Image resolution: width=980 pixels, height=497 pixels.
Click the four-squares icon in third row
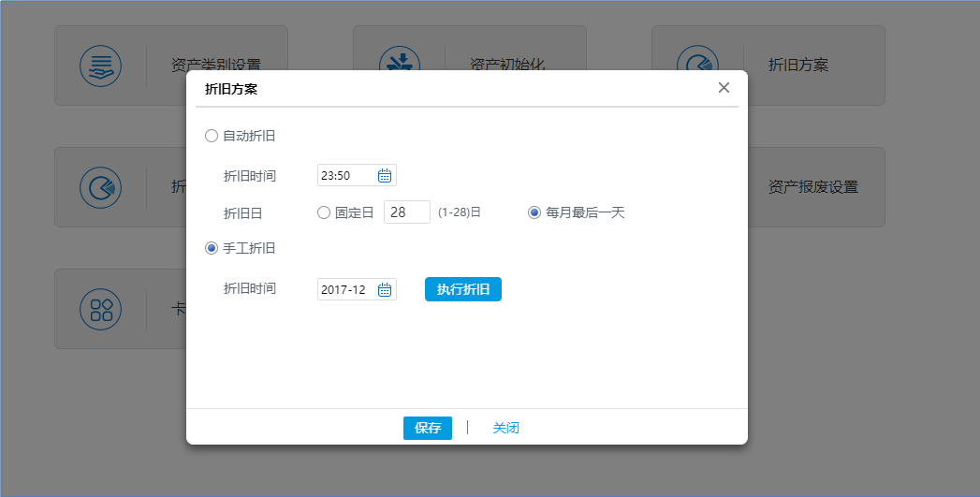click(x=101, y=309)
